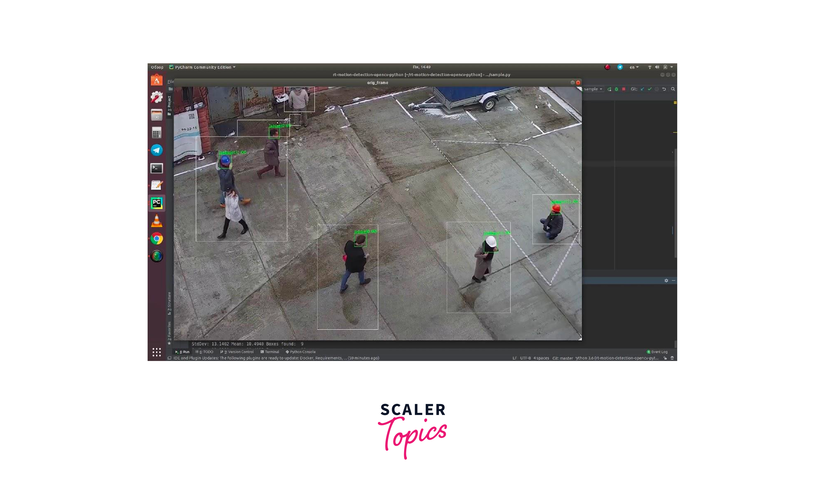Viewport: 825px width, 504px height.
Task: Click the green Debug bug icon
Action: point(616,89)
